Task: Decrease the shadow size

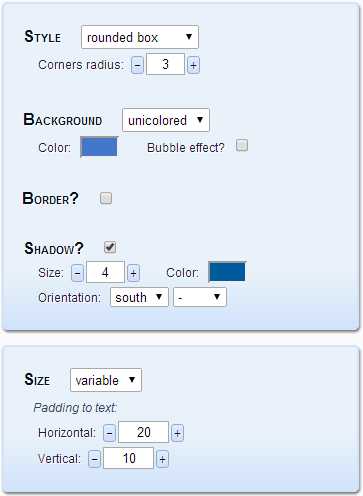Action: (x=77, y=273)
